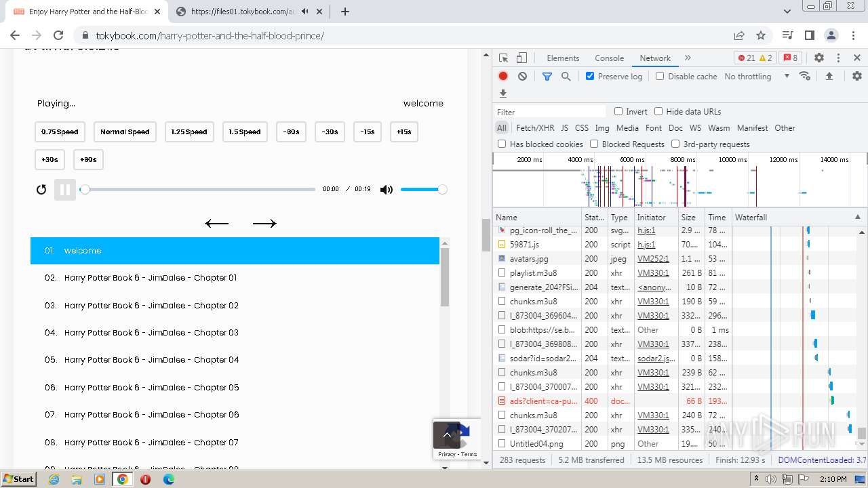The image size is (868, 488).
Task: Toggle the network filter funnel icon
Action: [547, 77]
